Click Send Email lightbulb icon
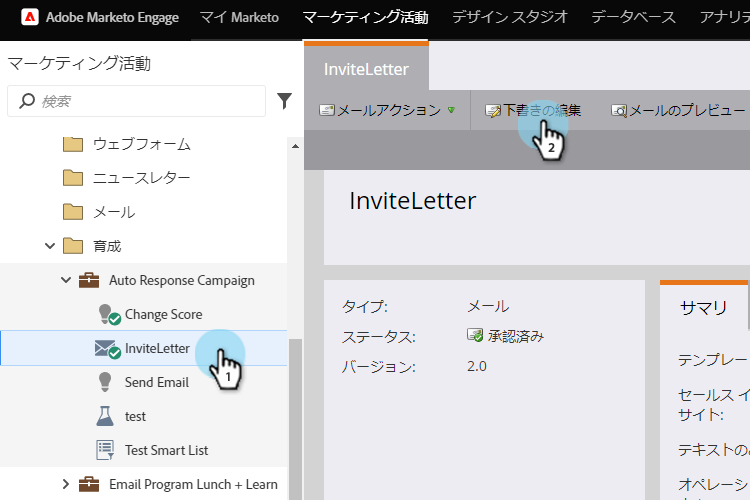Screen dimensions: 750x500 (x=105, y=382)
